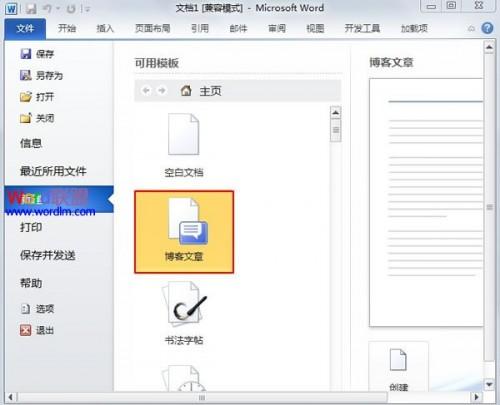The image size is (500, 405).
Task: Click the 主页 breadcrumb label
Action: 210,91
